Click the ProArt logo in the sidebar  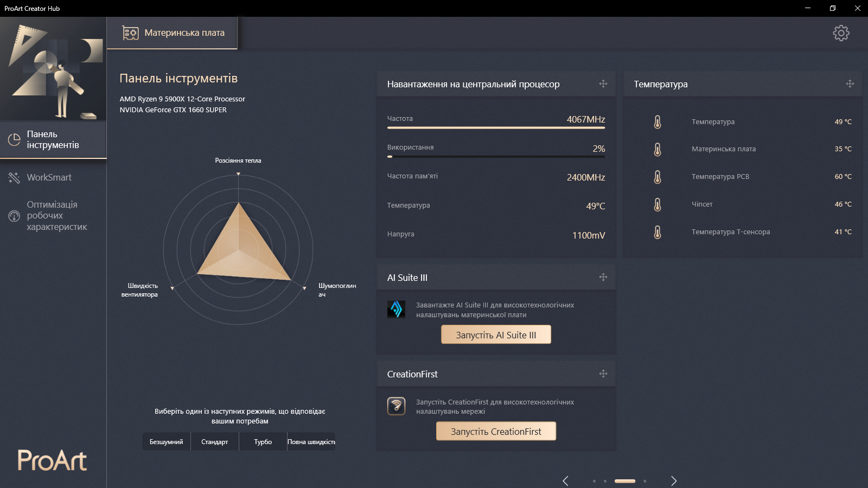[x=52, y=460]
